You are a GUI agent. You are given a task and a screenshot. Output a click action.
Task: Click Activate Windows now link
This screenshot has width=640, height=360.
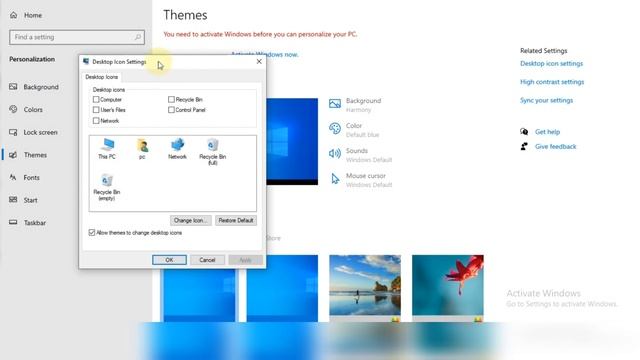265,54
